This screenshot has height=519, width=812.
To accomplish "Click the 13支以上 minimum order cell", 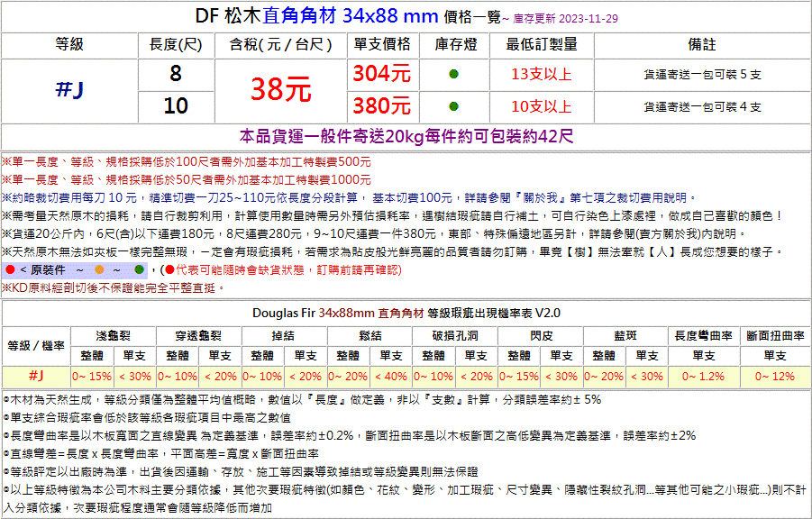I will [541, 74].
